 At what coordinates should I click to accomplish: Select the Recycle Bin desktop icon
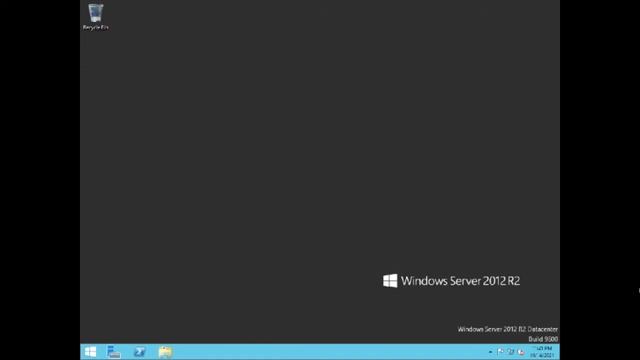(96, 17)
